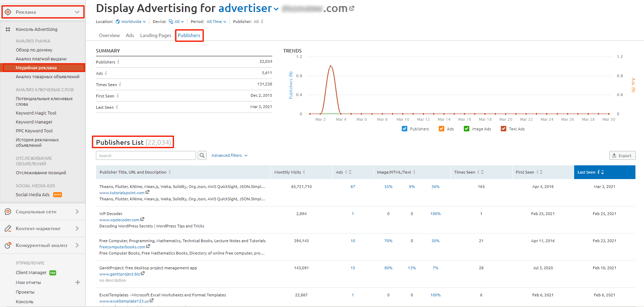Focus the publishers Search input field

(x=146, y=155)
